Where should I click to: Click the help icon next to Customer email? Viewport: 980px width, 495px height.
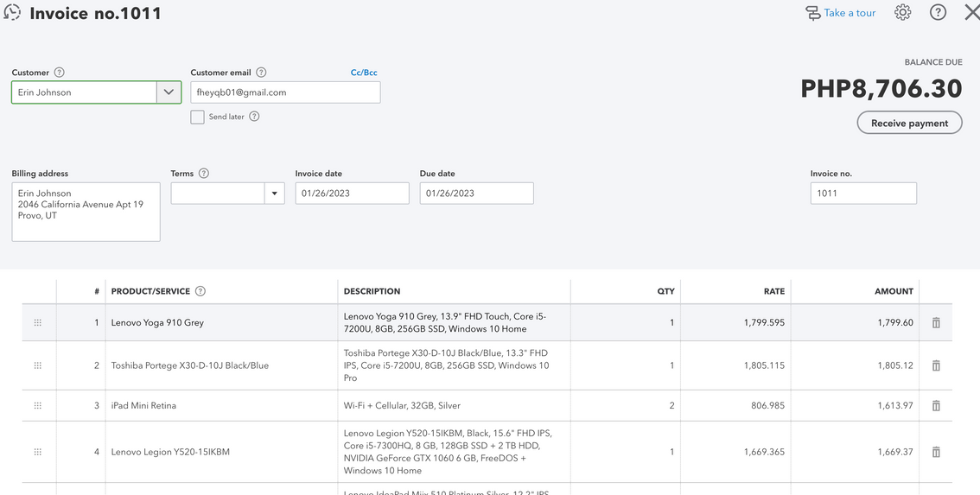(x=261, y=73)
